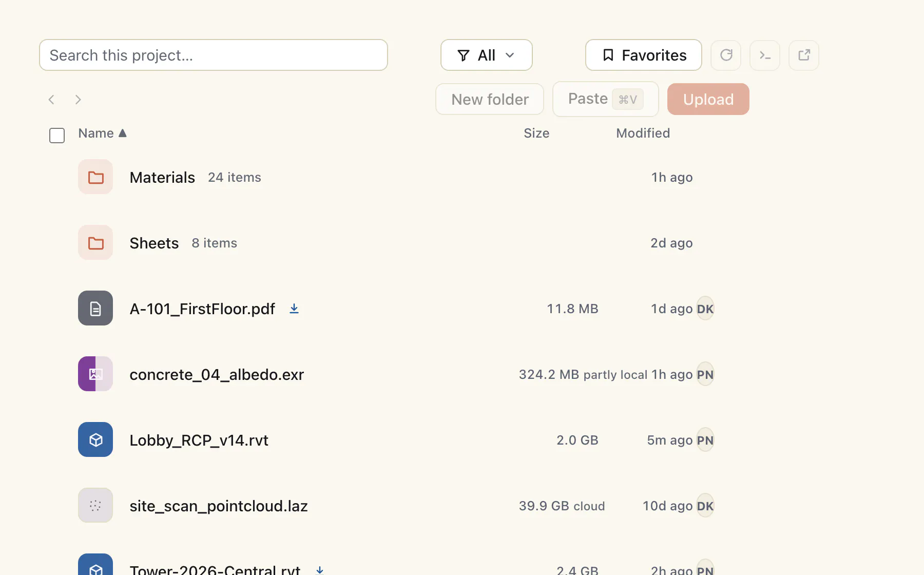Select the file name A-101_FirstFloor.pdf

tap(202, 309)
